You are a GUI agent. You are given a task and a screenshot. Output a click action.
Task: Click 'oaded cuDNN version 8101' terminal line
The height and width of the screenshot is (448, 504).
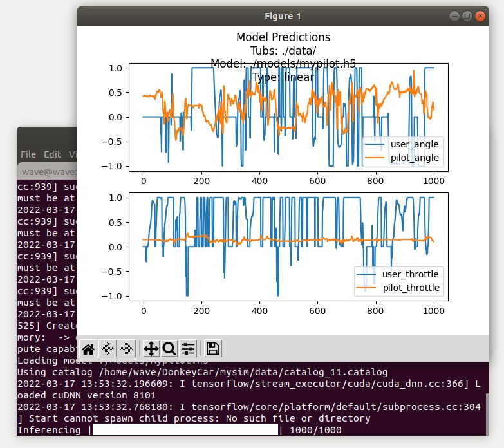pos(87,395)
